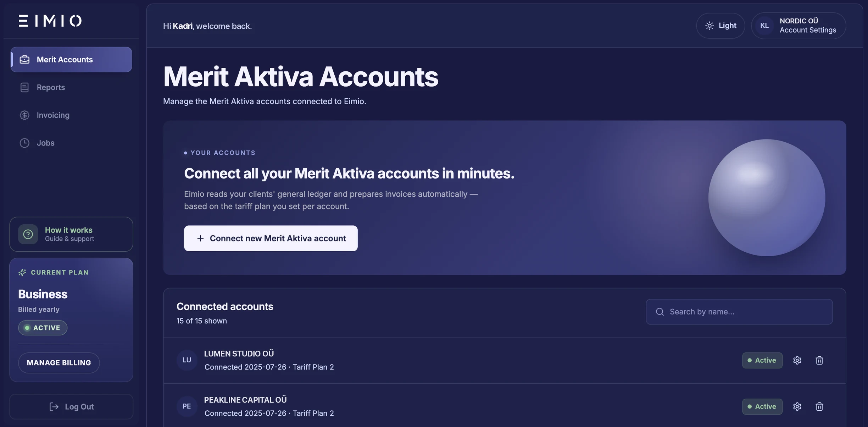The height and width of the screenshot is (427, 868).
Task: Click Active status badge for LUMEN STUDIO
Action: pyautogui.click(x=762, y=360)
